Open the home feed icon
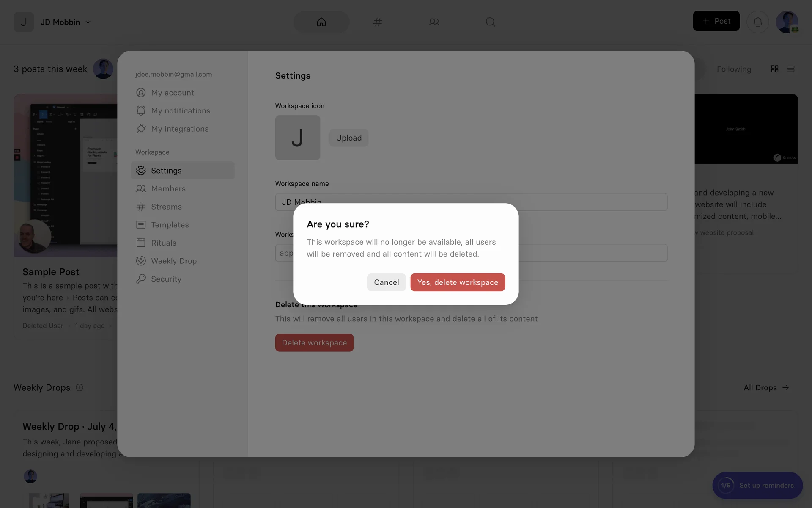This screenshot has width=812, height=508. [x=321, y=22]
